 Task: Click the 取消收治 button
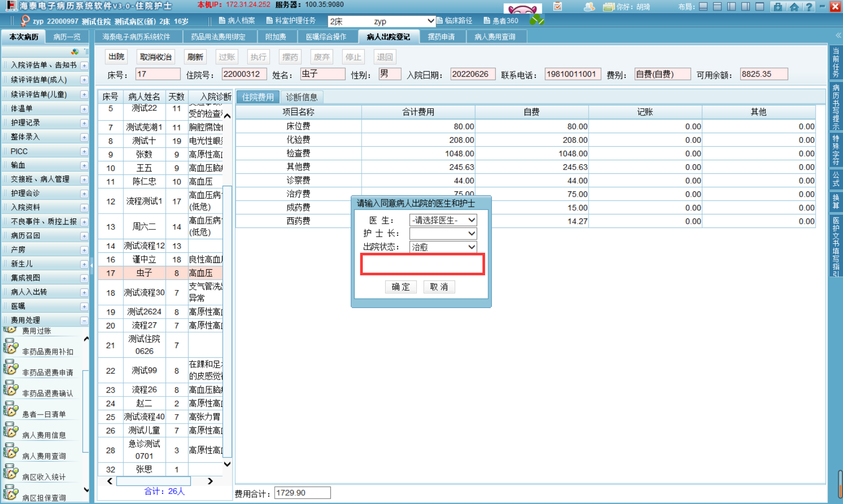point(155,57)
